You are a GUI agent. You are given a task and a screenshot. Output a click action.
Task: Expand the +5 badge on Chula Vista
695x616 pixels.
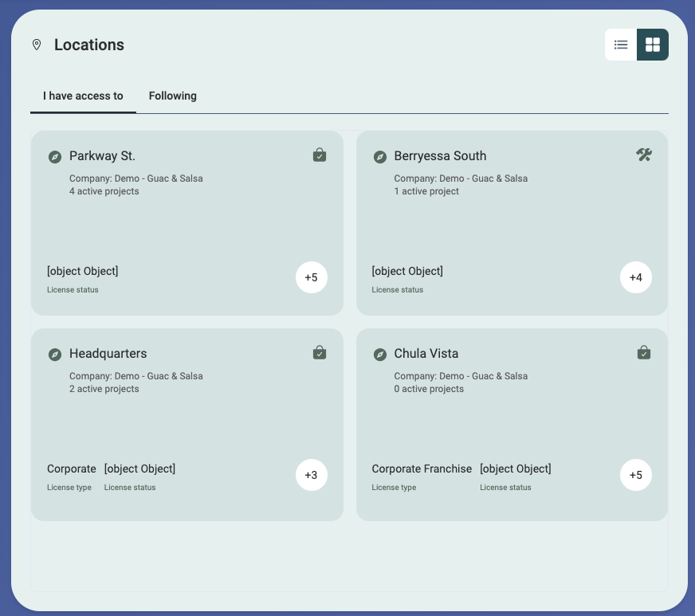(x=635, y=475)
